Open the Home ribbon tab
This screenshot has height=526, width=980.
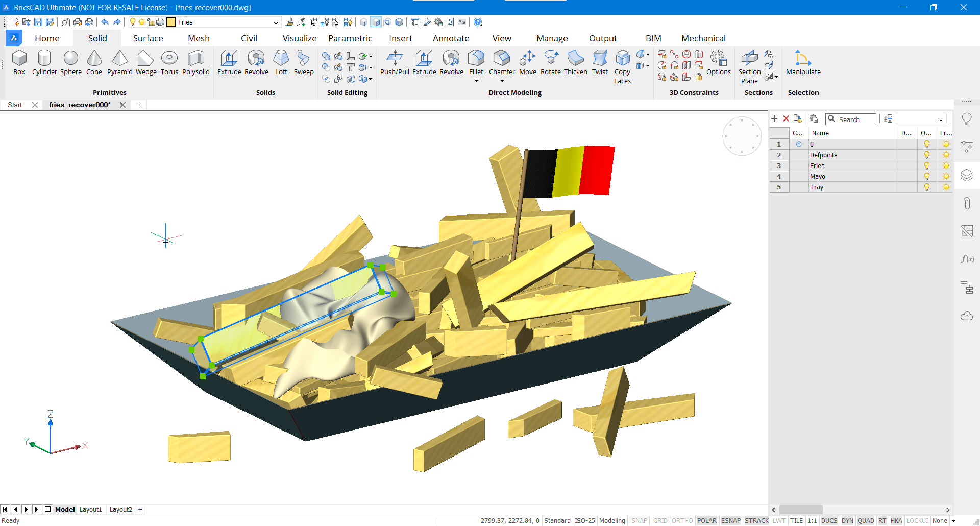click(x=47, y=38)
